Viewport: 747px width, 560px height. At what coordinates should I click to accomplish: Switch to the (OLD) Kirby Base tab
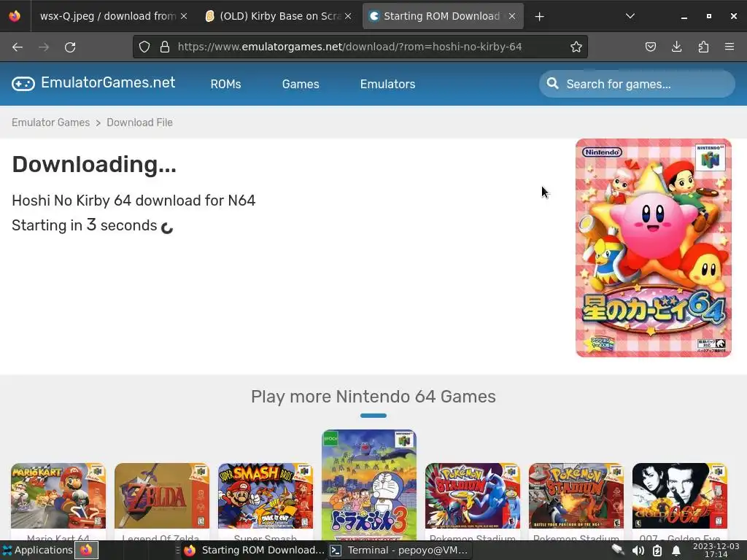(278, 16)
